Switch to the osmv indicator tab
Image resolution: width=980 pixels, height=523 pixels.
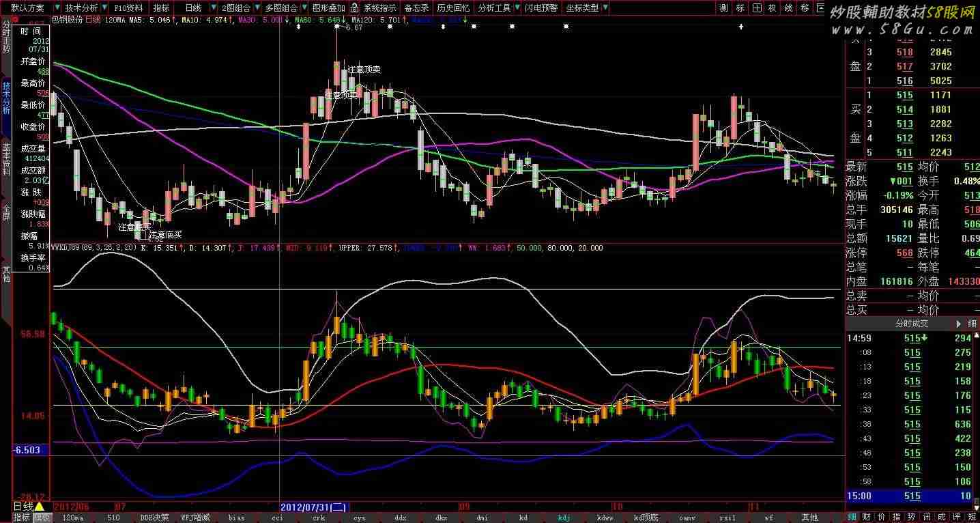click(x=687, y=518)
